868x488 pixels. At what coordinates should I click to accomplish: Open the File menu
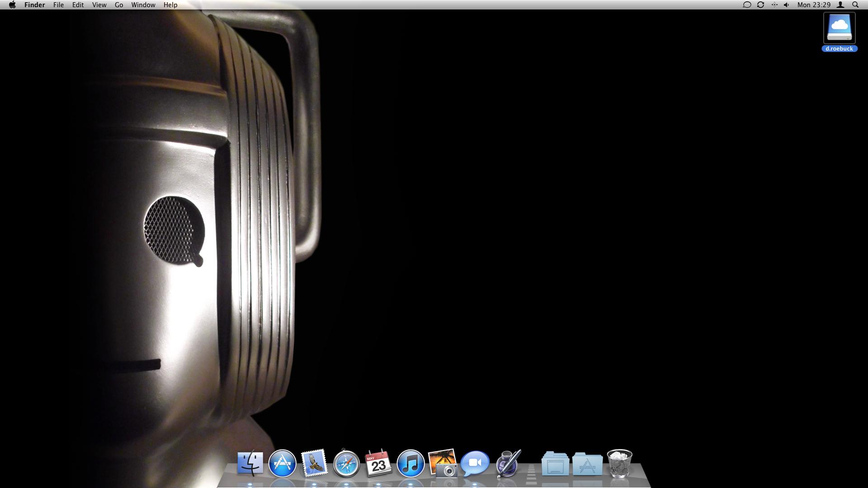click(x=58, y=5)
